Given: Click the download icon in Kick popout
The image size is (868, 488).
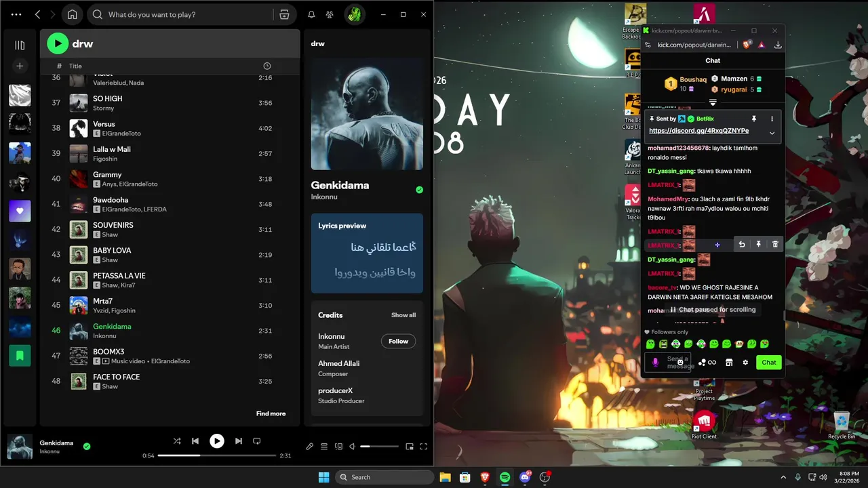Looking at the screenshot, I should (x=778, y=45).
